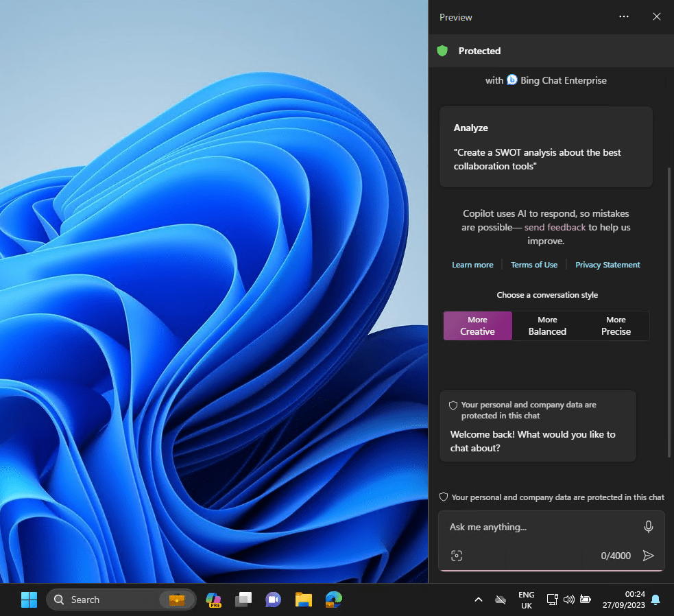674x616 pixels.
Task: Click the add screenshot icon in chat box
Action: coord(457,556)
